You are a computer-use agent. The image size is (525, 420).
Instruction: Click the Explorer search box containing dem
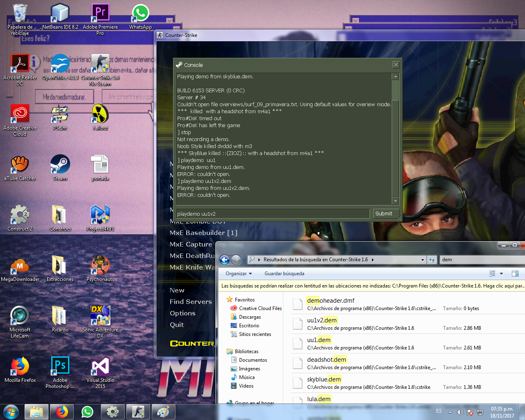(482, 260)
